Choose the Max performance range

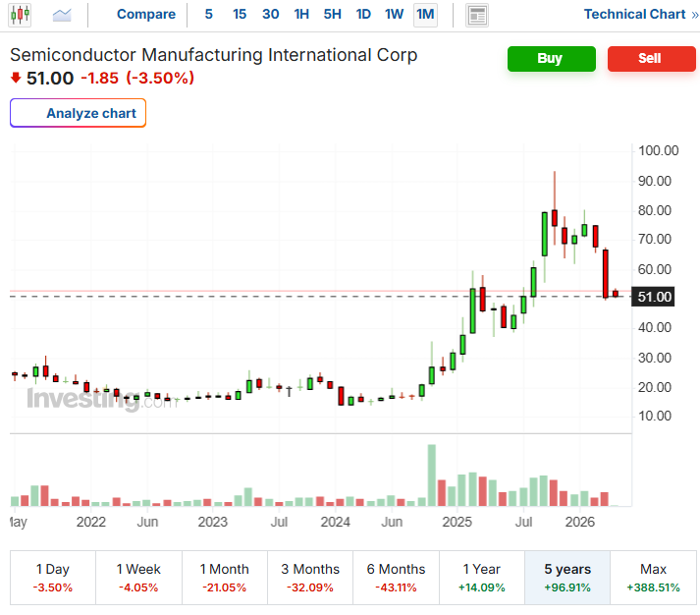(653, 578)
